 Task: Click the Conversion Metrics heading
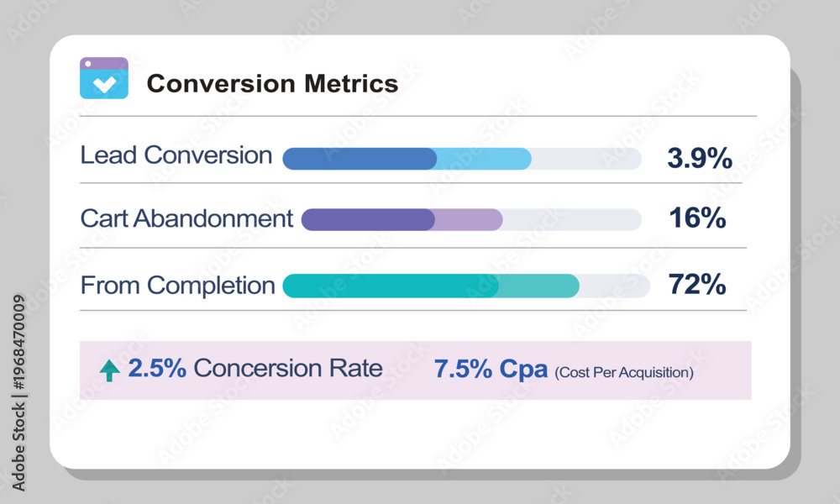point(273,84)
